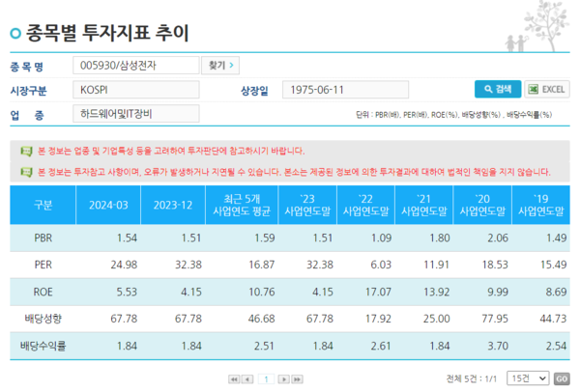Click ROE 5-year average value 10.76
580x392 pixels.
coord(262,292)
